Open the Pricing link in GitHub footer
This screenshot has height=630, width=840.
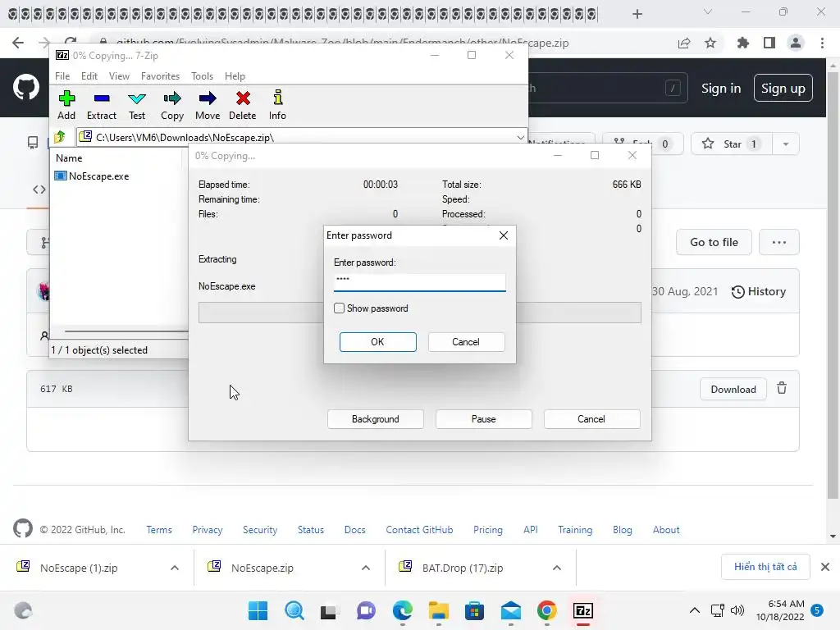pos(488,530)
